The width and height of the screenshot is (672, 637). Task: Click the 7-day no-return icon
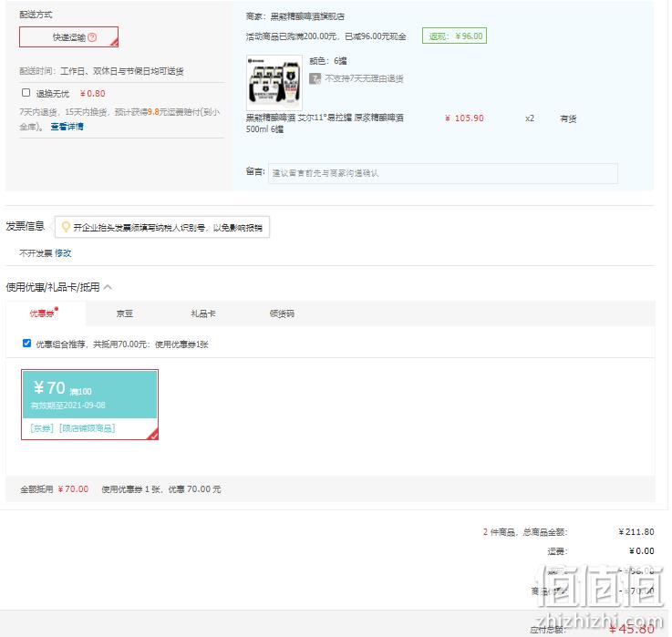[x=315, y=78]
